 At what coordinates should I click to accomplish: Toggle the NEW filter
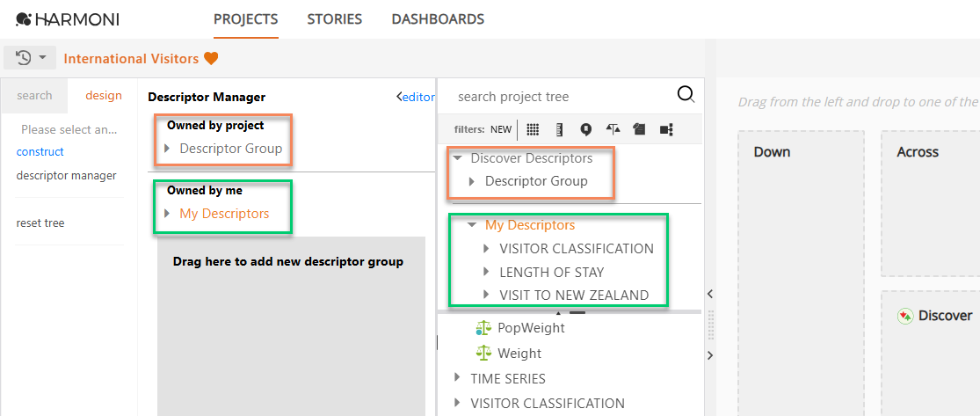(501, 129)
